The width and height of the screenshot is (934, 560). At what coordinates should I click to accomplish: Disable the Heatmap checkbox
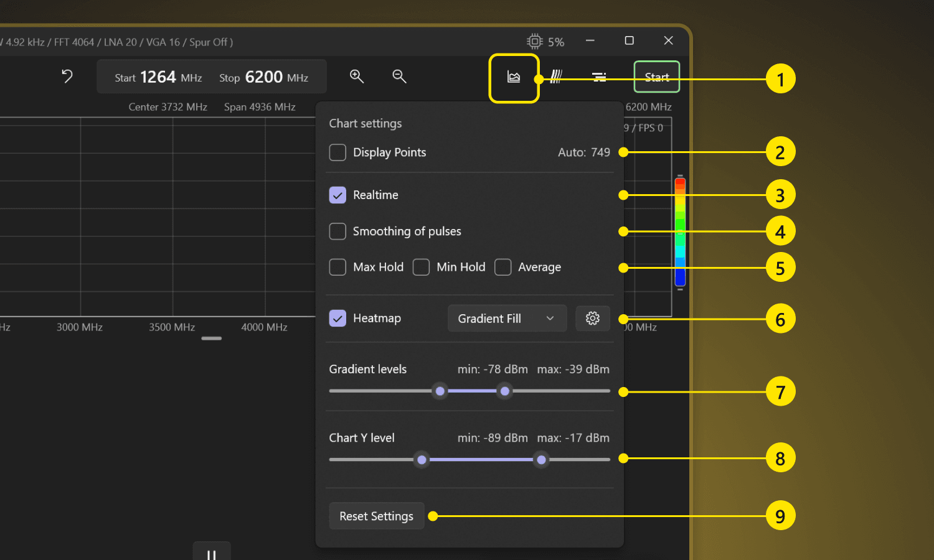337,319
